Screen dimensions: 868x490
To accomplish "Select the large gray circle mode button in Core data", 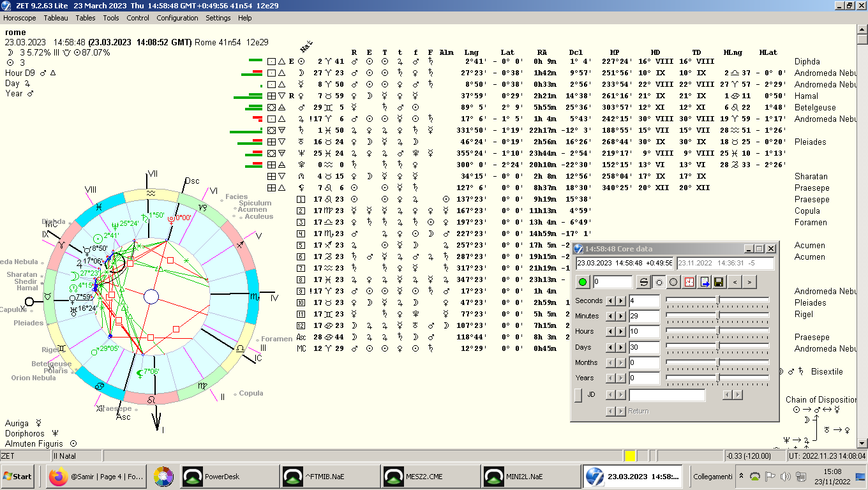I will [x=674, y=282].
